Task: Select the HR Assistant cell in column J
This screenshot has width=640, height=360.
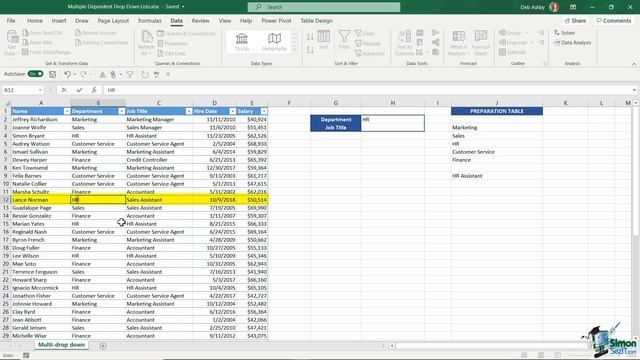Action: [x=497, y=176]
